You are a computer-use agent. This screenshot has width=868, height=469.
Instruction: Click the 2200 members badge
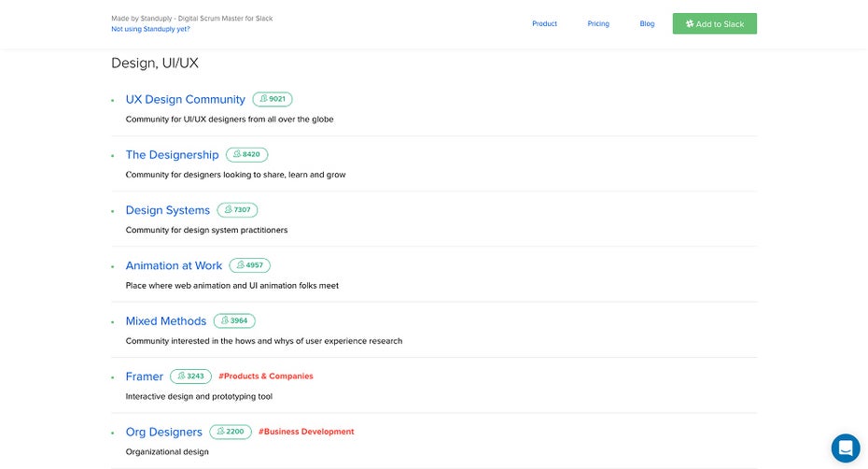point(231,432)
